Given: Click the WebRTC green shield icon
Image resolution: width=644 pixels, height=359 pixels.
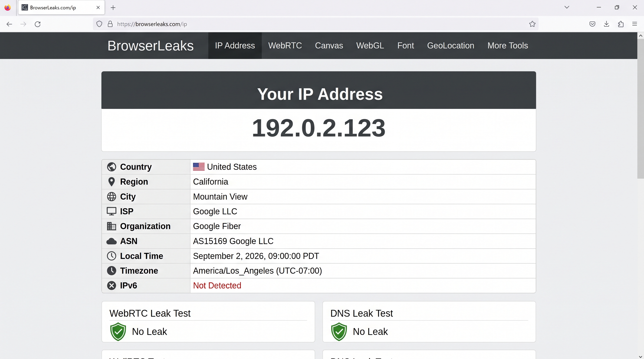Looking at the screenshot, I should tap(118, 332).
